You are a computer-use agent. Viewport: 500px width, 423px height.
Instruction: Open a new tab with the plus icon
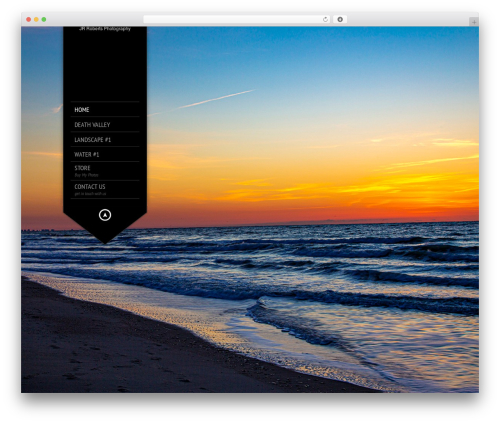pyautogui.click(x=474, y=22)
